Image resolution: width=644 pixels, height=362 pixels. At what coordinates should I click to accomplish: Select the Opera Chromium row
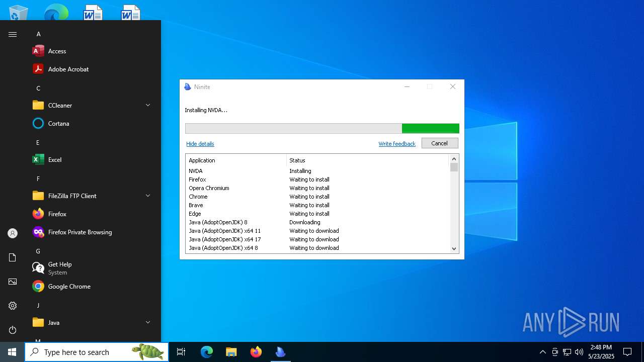coord(317,188)
